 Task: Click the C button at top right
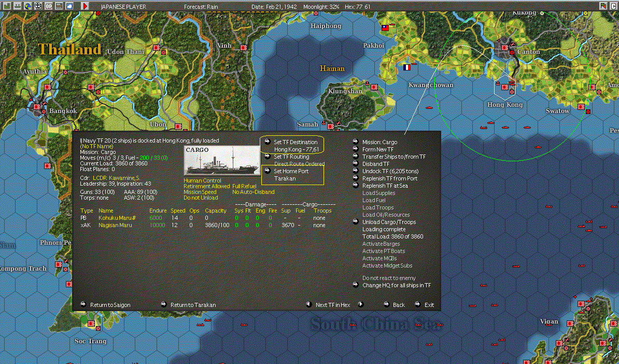(613, 6)
